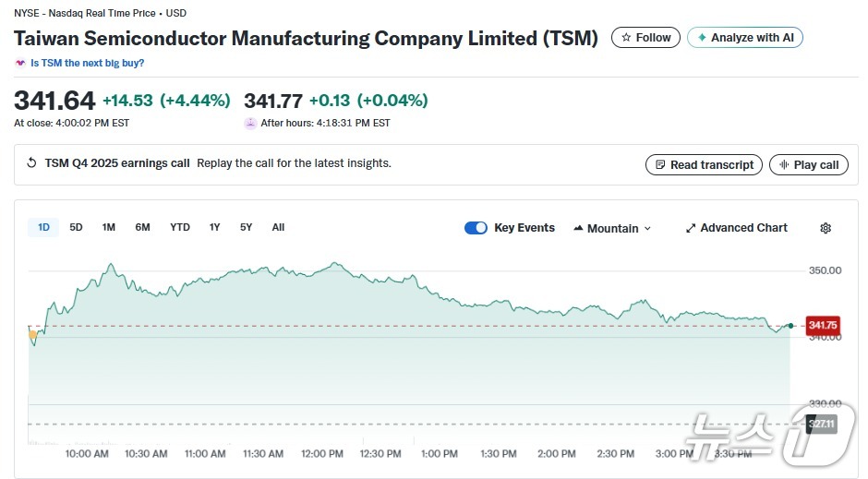Viewport: 868px width, 479px height.
Task: Switch chart to the 1Y range
Action: point(215,227)
